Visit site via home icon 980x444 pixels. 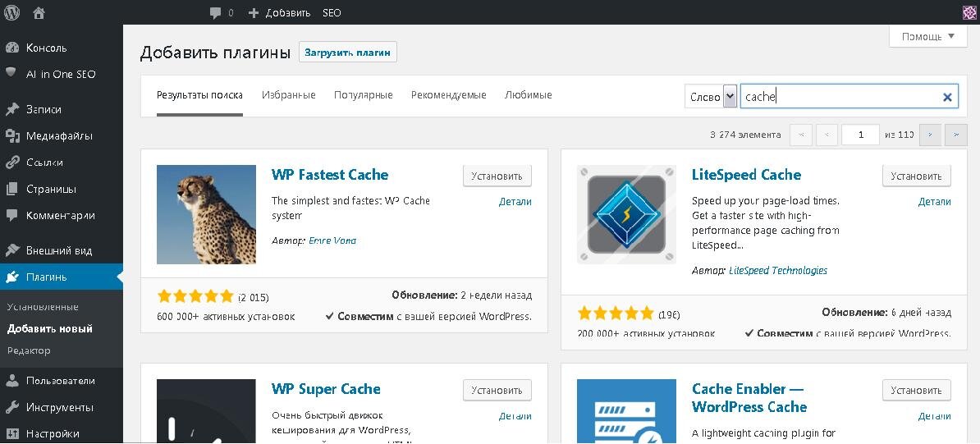click(x=39, y=12)
